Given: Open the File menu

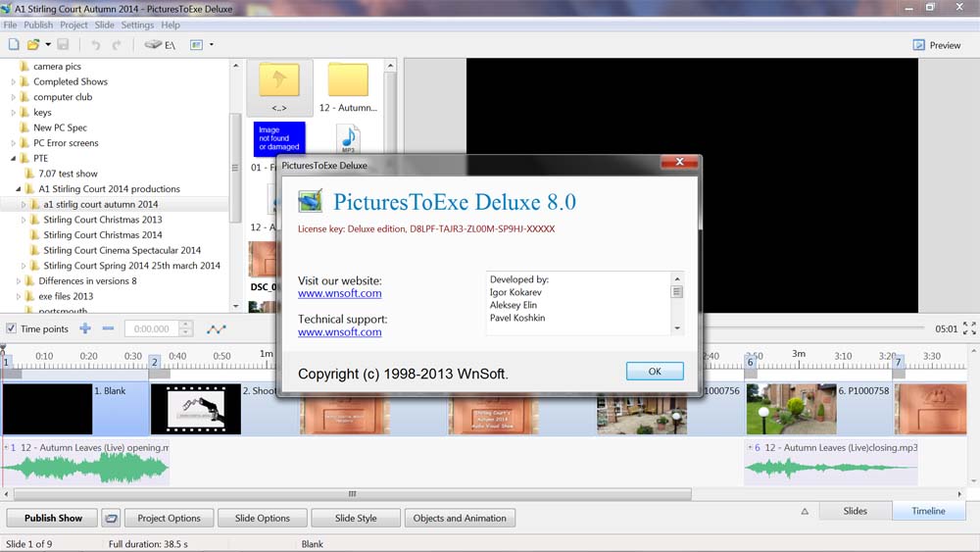Looking at the screenshot, I should pos(10,25).
